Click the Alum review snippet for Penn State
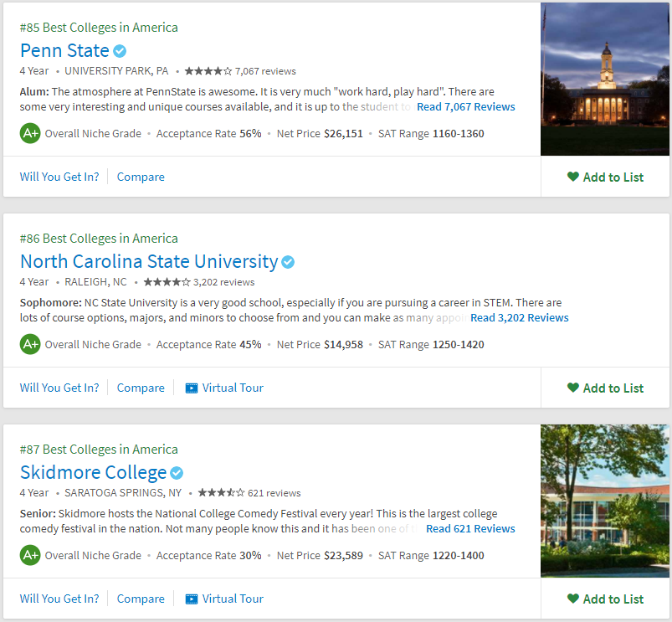672x622 pixels. [257, 99]
